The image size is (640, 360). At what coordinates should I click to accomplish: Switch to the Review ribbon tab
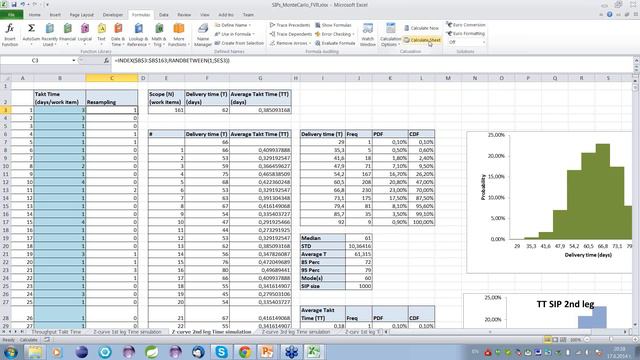184,15
